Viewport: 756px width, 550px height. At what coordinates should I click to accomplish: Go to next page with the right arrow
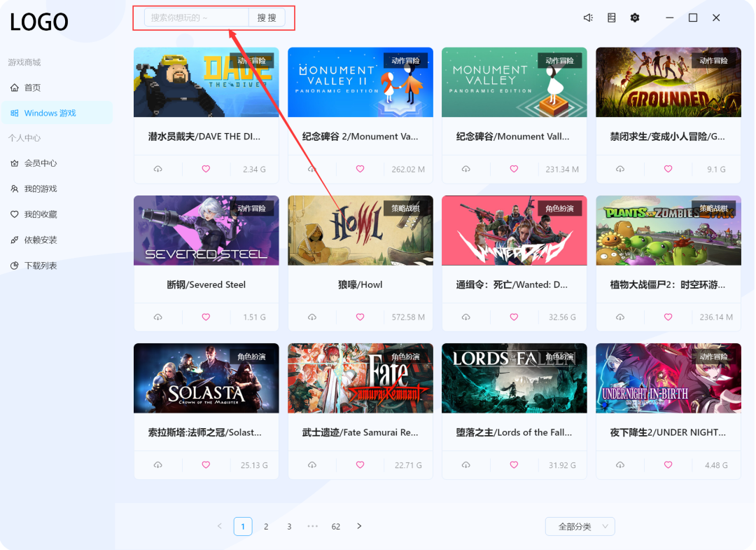[359, 526]
